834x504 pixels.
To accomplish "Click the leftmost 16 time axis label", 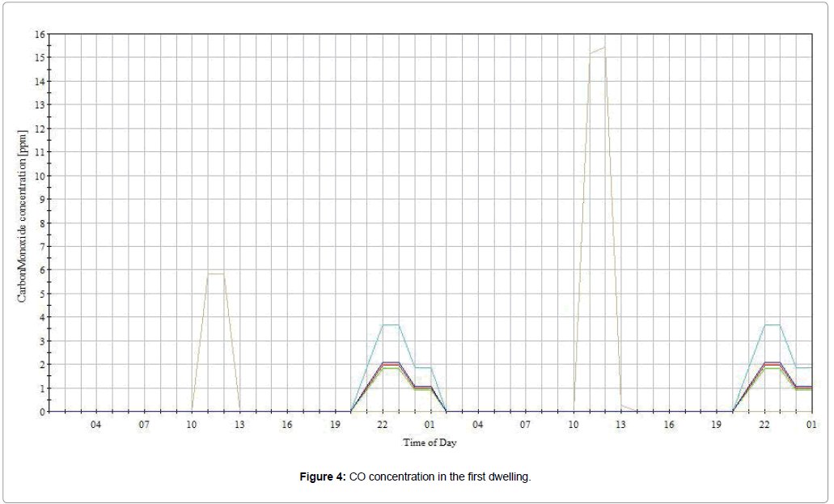I will coord(287,425).
